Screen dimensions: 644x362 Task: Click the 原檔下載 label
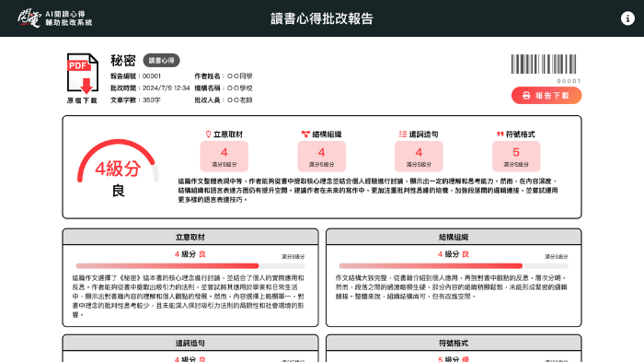point(82,100)
